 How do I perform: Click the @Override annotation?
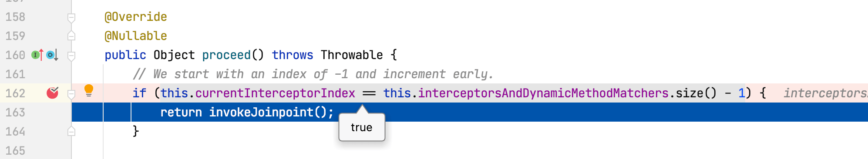136,17
